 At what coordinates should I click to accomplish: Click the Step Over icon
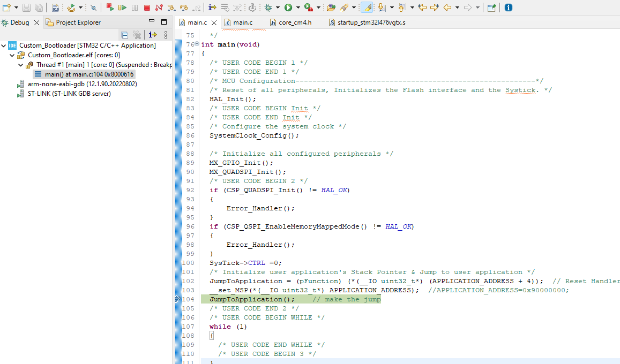[x=183, y=7]
